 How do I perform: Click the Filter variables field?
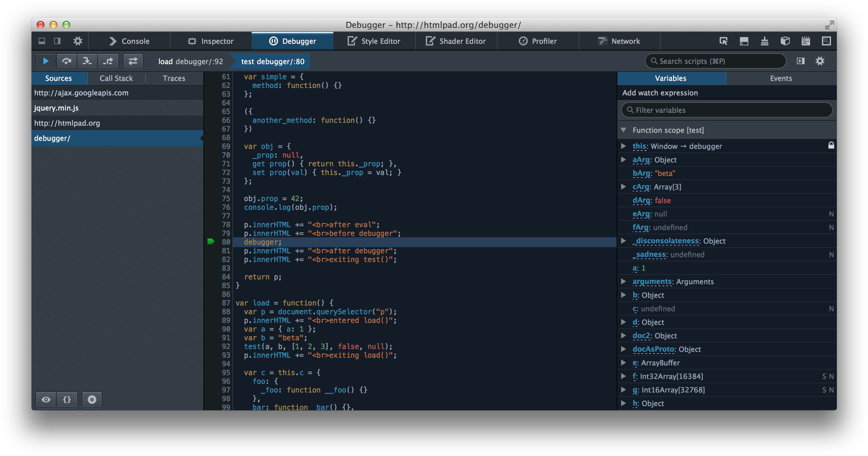pyautogui.click(x=726, y=110)
